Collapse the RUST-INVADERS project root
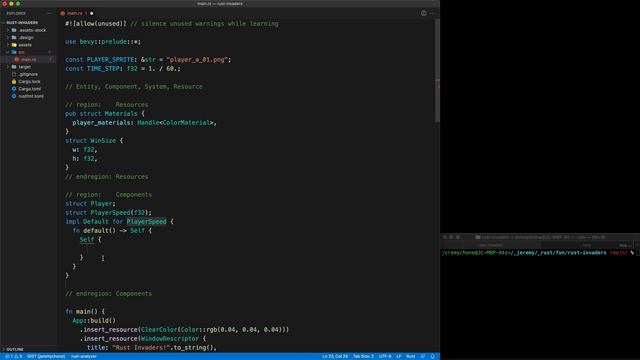640x360 pixels. [22, 22]
